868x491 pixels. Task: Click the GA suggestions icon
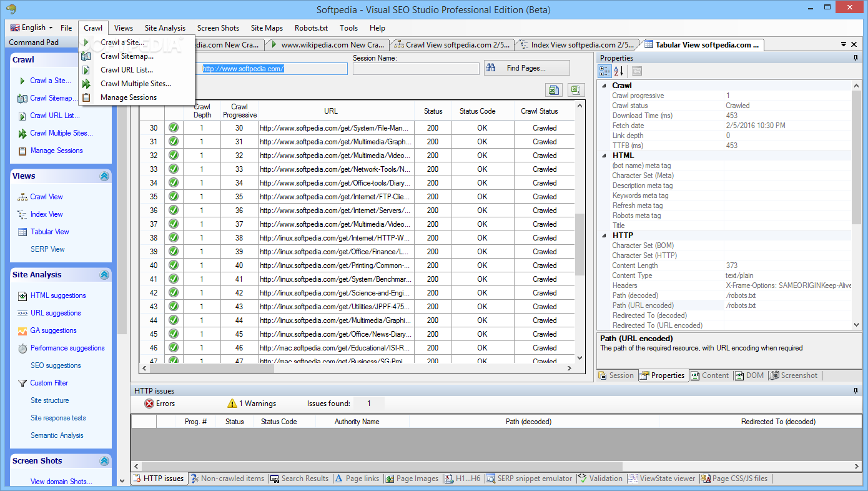pos(22,330)
